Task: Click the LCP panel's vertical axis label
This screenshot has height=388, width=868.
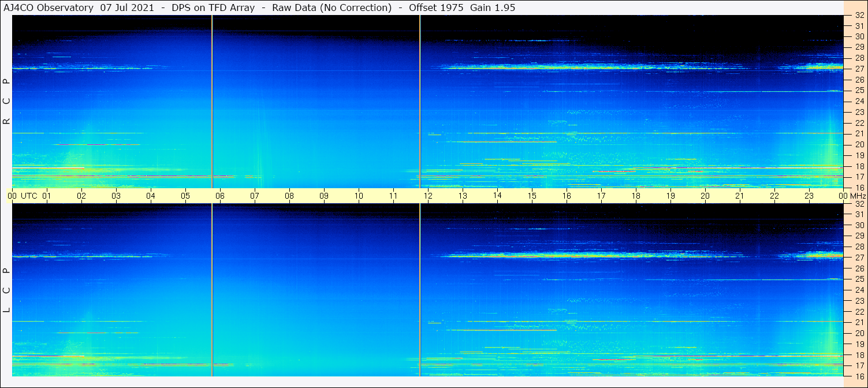Action: click(6, 290)
